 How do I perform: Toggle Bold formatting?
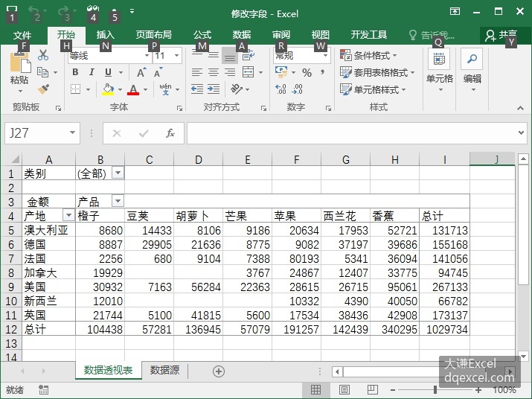click(75, 72)
